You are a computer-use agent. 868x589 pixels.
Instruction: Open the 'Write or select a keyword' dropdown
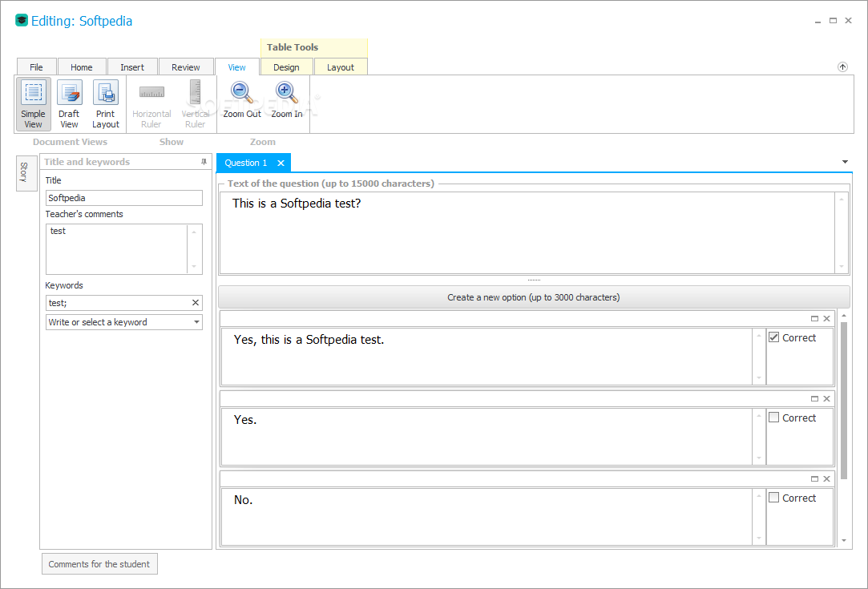(196, 322)
